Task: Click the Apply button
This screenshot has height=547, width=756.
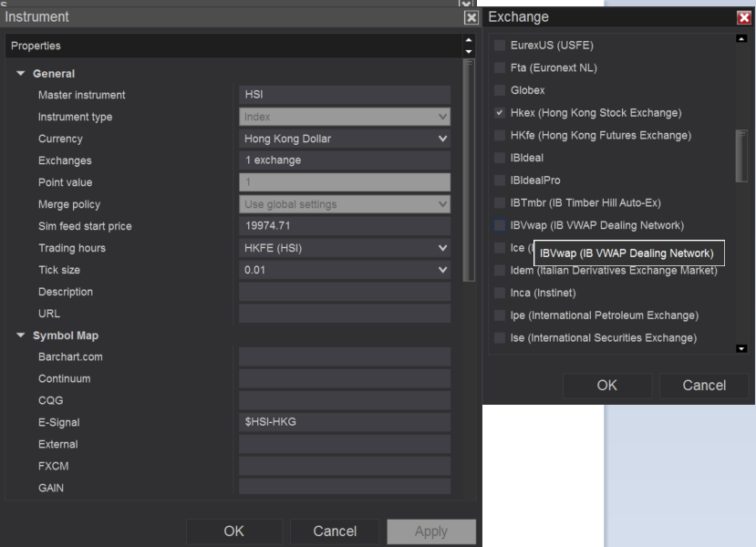Action: coord(431,532)
